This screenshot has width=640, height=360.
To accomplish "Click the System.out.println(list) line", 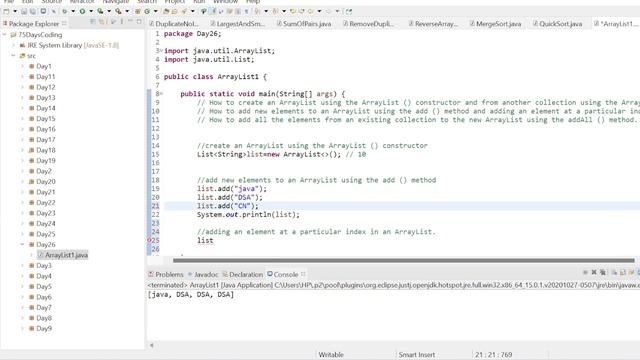I will point(248,215).
